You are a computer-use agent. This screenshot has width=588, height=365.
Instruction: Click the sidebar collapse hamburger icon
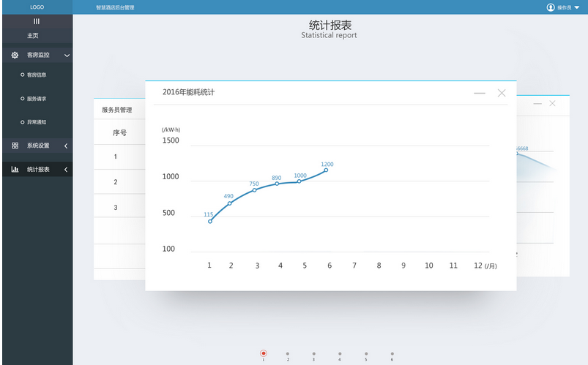click(x=37, y=21)
